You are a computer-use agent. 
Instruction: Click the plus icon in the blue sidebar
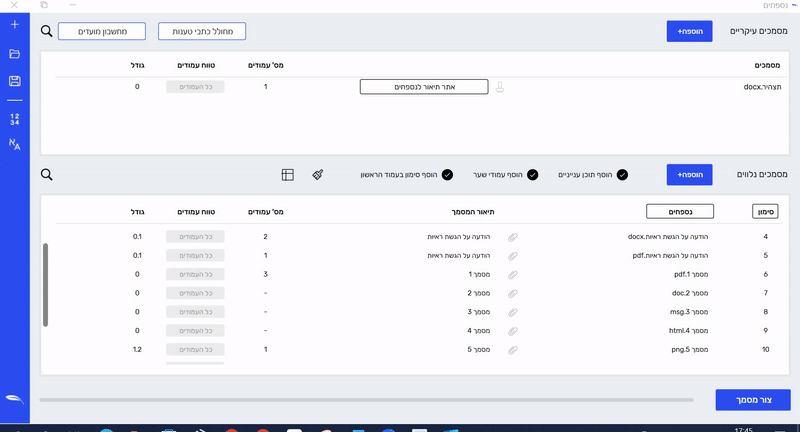14,24
